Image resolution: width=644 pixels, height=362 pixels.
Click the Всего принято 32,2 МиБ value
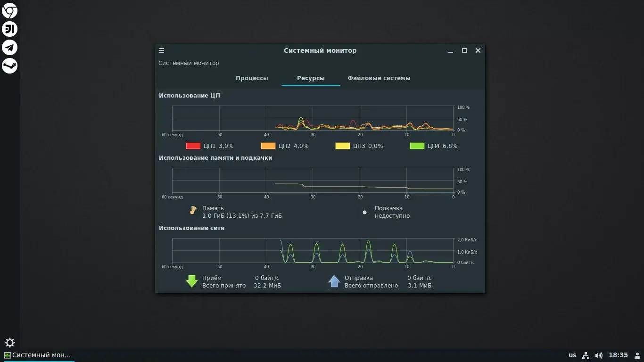click(x=267, y=286)
